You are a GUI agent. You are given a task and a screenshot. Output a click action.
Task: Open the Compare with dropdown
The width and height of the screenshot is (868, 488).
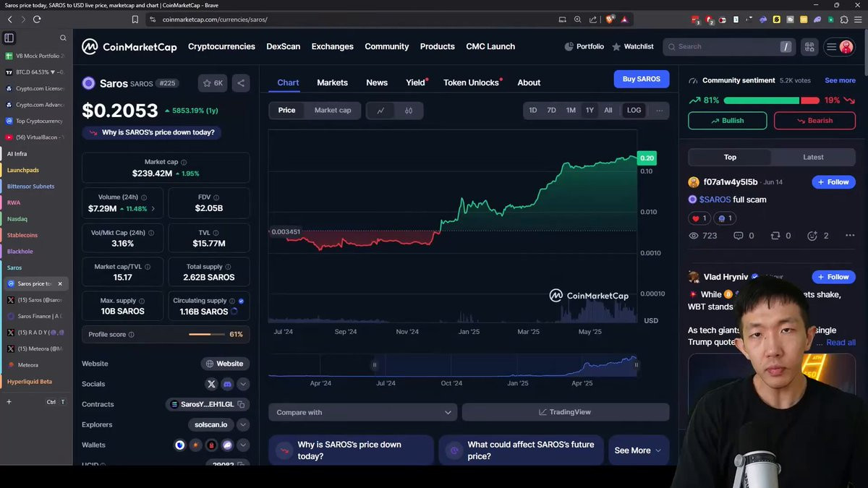tap(363, 412)
